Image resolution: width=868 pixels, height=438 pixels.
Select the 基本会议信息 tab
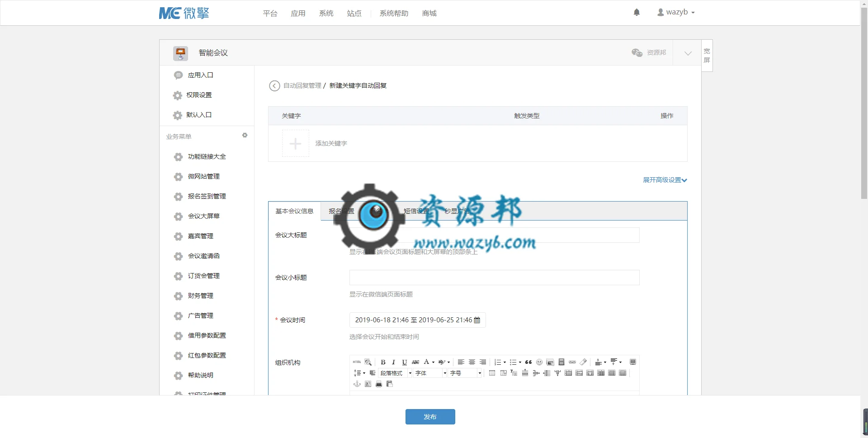294,211
